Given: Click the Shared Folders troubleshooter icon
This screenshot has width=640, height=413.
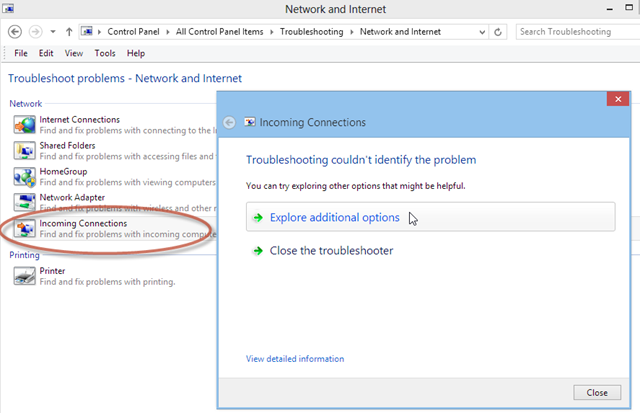Looking at the screenshot, I should point(24,151).
